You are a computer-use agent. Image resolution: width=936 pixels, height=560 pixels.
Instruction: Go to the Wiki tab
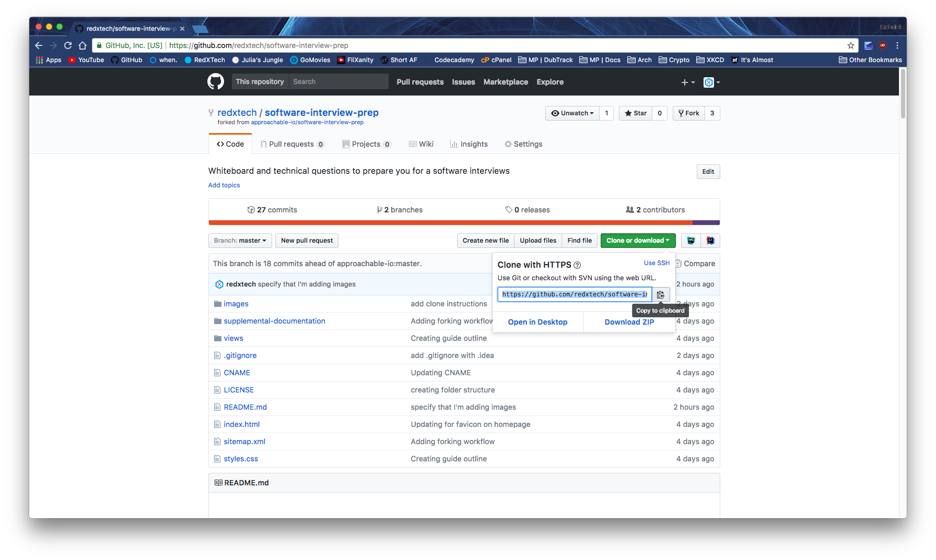click(x=421, y=144)
